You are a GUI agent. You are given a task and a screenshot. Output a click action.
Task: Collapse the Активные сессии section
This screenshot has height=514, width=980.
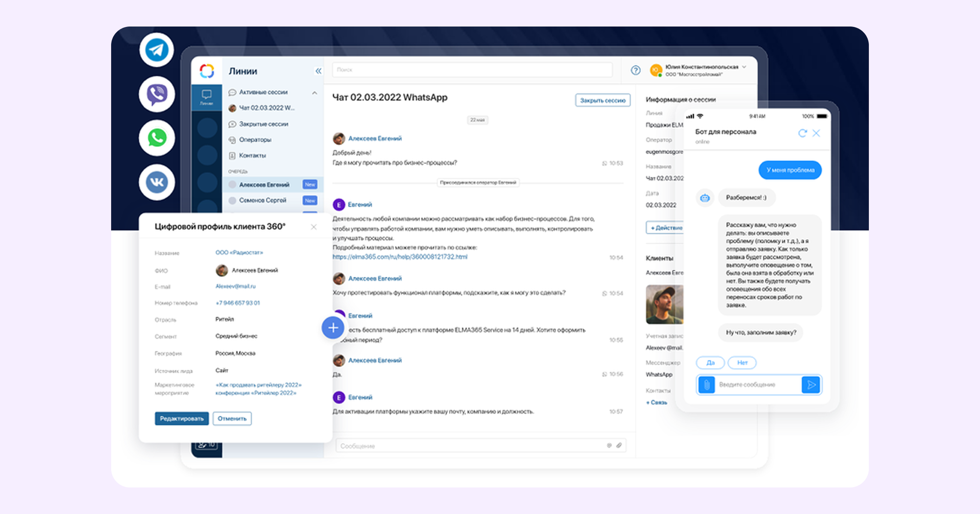tap(315, 93)
